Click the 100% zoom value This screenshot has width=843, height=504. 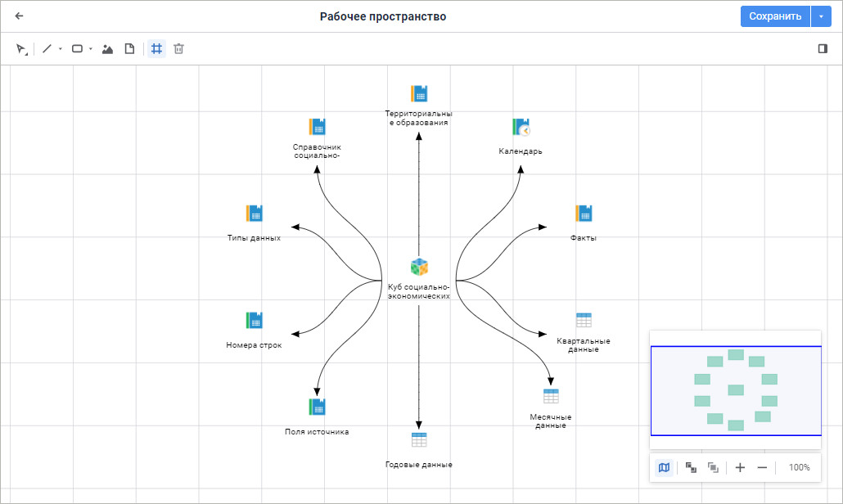(x=800, y=467)
